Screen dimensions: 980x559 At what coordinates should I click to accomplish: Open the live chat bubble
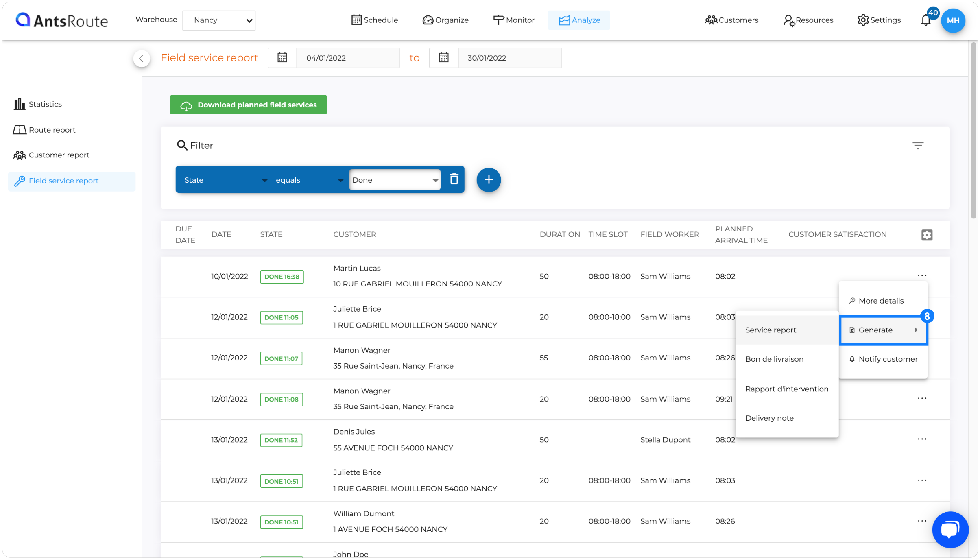click(x=950, y=530)
